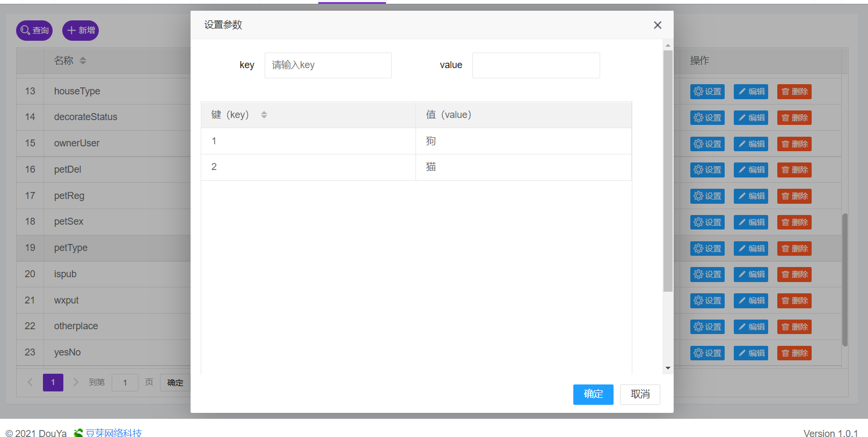Click the 查询 search button
This screenshot has width=868, height=437.
(x=34, y=31)
